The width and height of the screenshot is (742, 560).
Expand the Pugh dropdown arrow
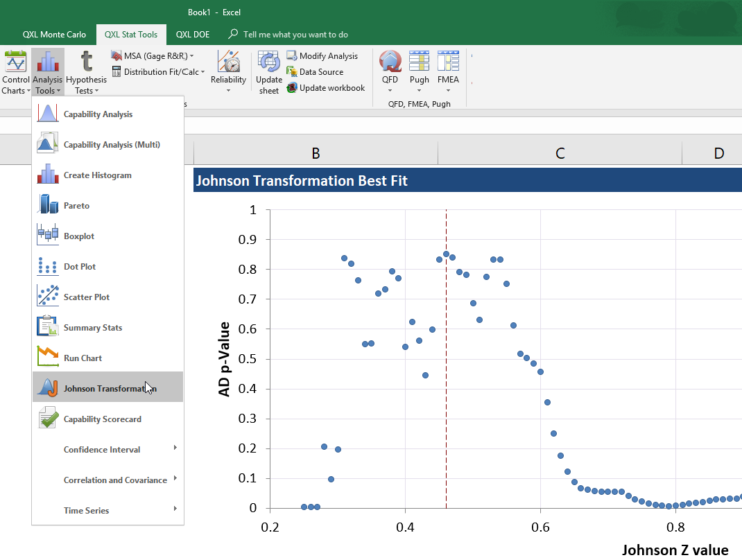420,91
